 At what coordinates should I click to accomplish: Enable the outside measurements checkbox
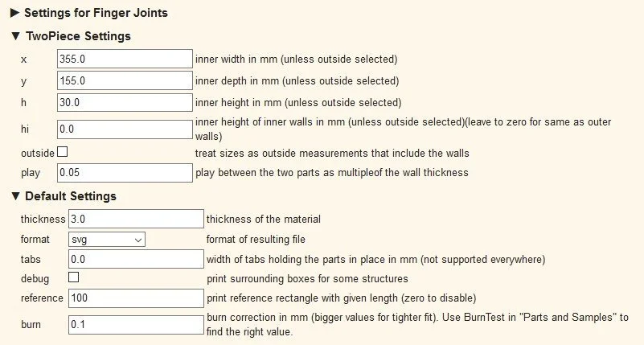(63, 152)
